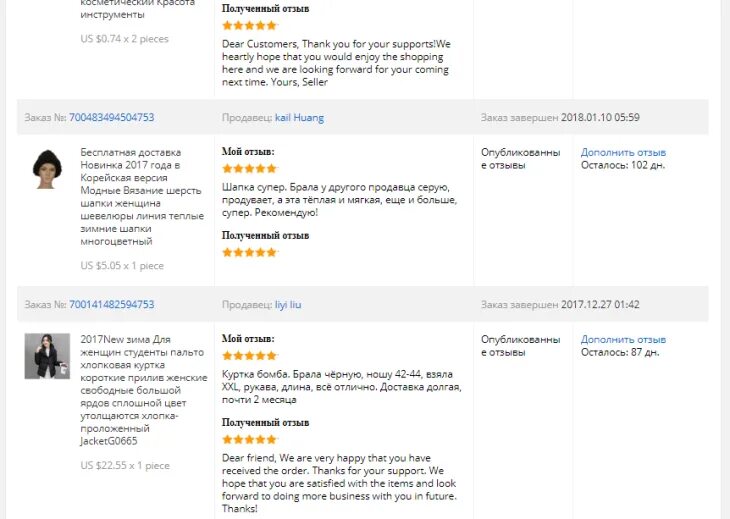Click the top received review star rating

point(250,26)
